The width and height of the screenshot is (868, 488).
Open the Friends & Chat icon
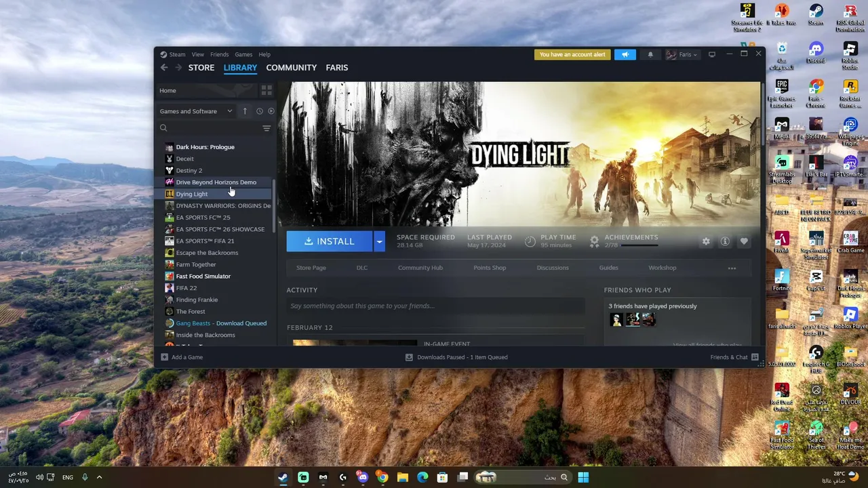(x=755, y=357)
